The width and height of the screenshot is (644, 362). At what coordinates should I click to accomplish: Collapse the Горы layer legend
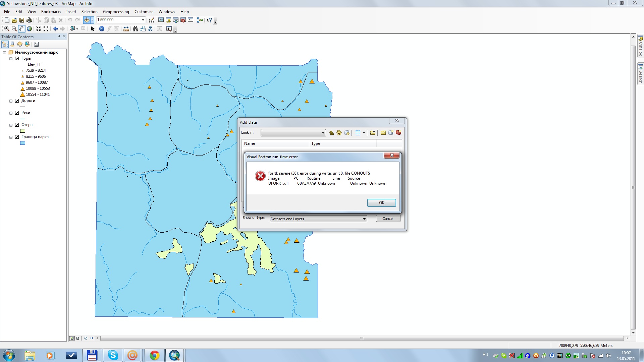coord(11,59)
